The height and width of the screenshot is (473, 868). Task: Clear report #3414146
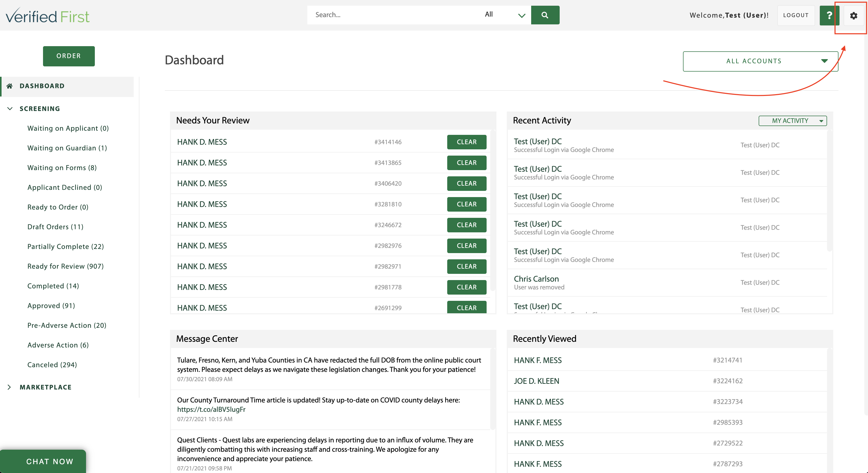[x=467, y=142]
